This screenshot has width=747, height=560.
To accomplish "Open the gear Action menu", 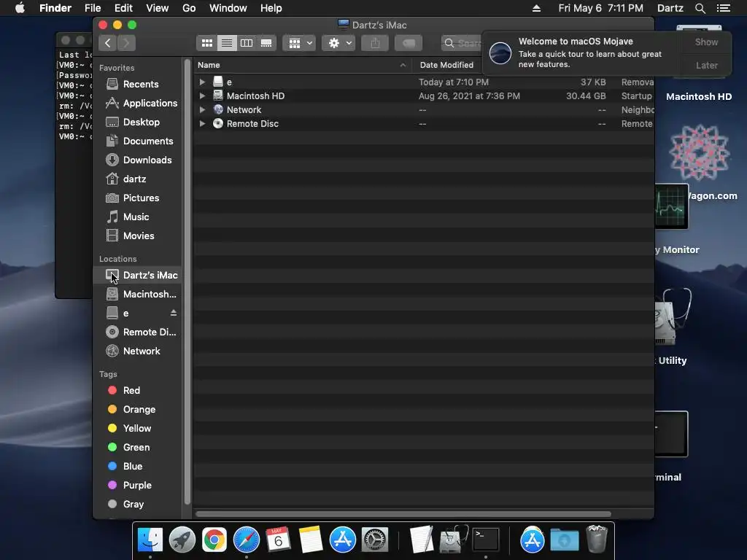I will (338, 43).
